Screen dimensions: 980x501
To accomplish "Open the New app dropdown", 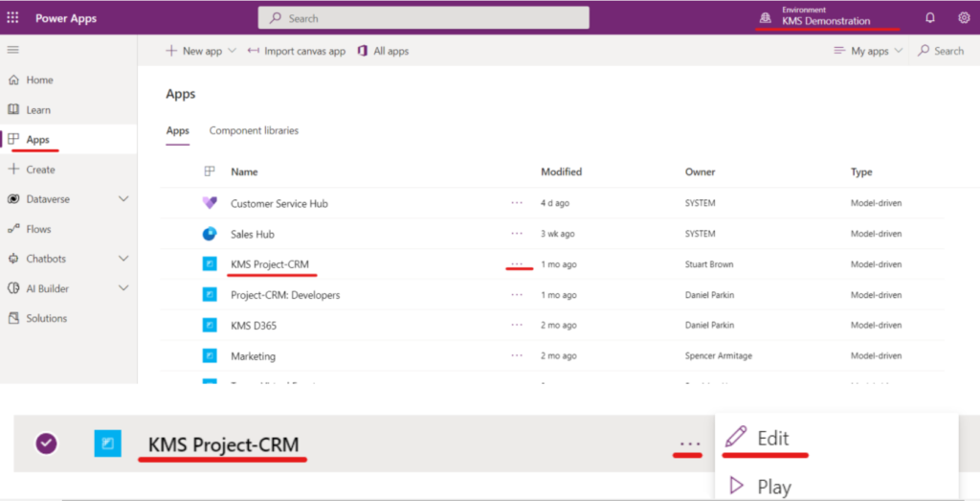I will click(201, 52).
